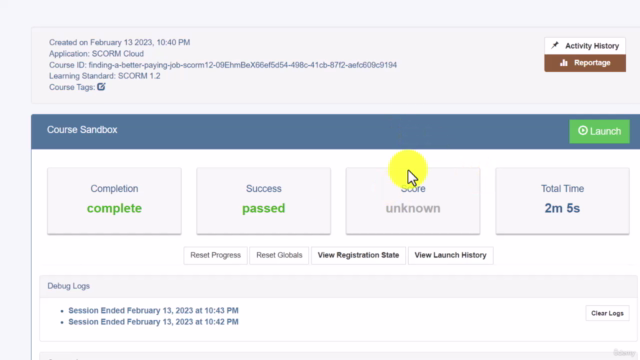This screenshot has width=640, height=360.
Task: Launch the course in sandbox
Action: coord(599,131)
